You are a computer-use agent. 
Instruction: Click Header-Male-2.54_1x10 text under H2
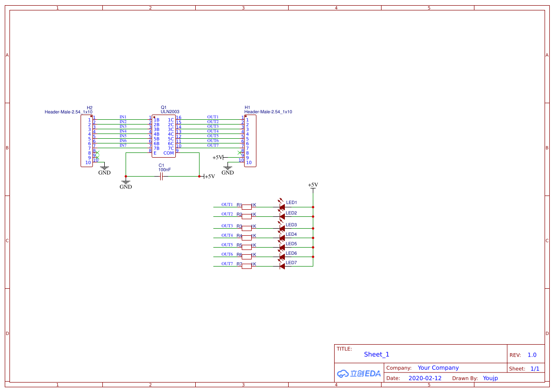point(69,112)
